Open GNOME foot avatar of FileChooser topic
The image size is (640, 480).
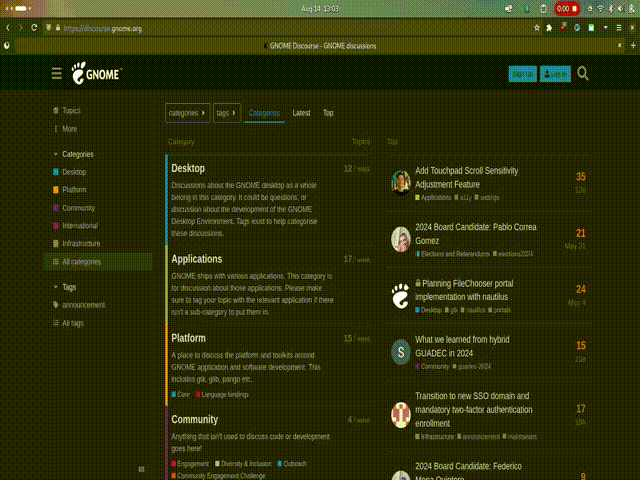(401, 296)
